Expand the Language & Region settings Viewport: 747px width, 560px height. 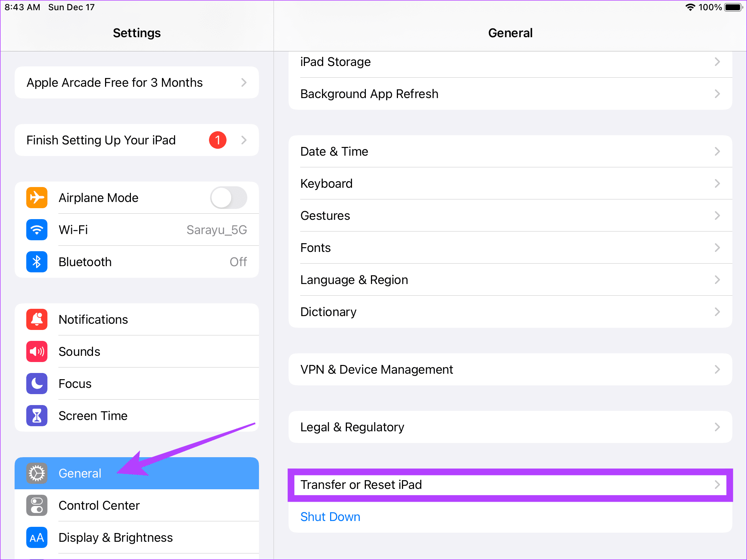[510, 279]
